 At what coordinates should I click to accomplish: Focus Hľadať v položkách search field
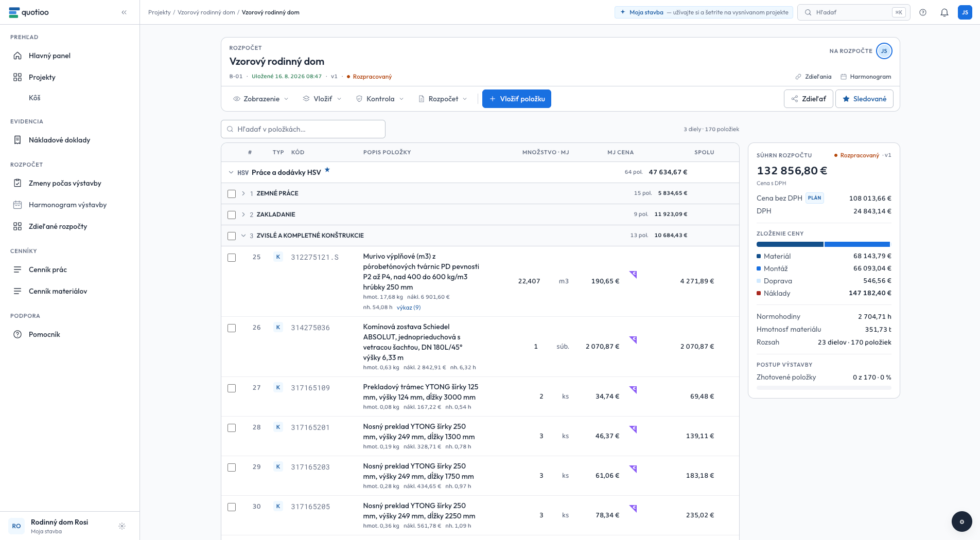pos(303,129)
